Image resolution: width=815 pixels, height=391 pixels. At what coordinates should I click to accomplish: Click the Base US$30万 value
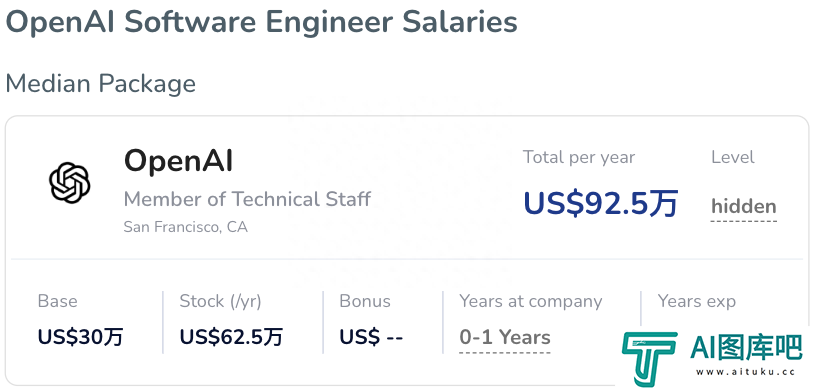pyautogui.click(x=81, y=337)
